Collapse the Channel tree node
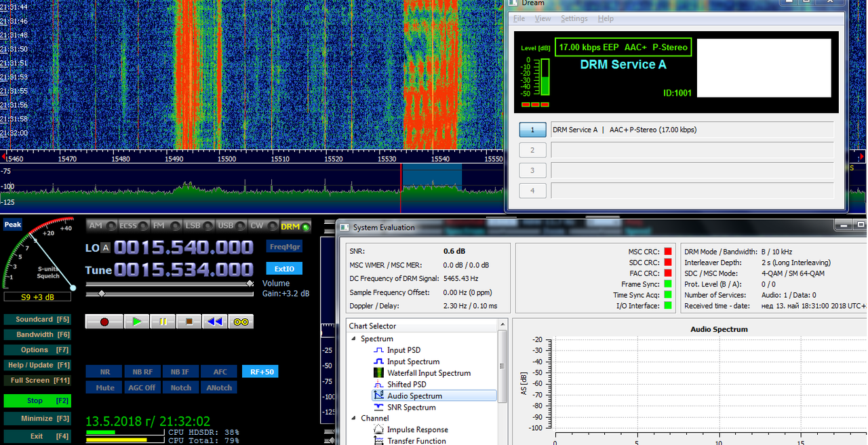The image size is (868, 445). (x=354, y=418)
